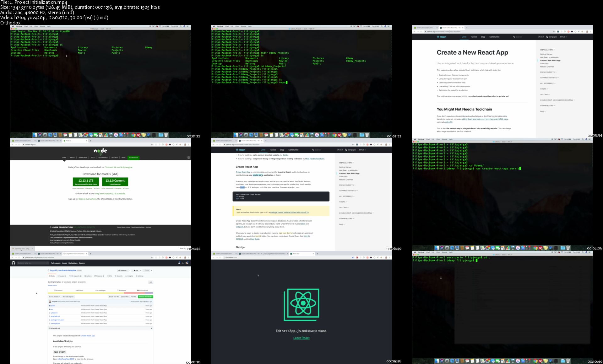Image resolution: width=603 pixels, height=364 pixels.
Task: Download the Node 12.13.1 LTS version
Action: pyautogui.click(x=86, y=182)
